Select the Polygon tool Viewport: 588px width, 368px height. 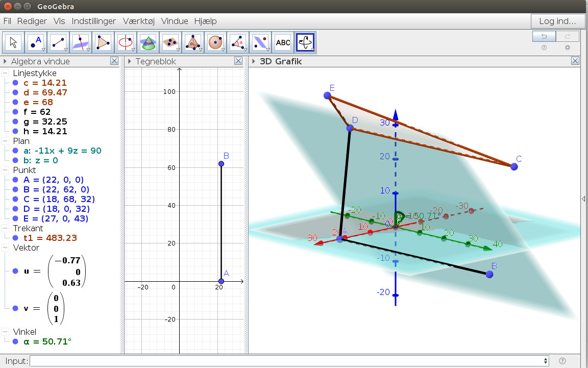(x=103, y=42)
